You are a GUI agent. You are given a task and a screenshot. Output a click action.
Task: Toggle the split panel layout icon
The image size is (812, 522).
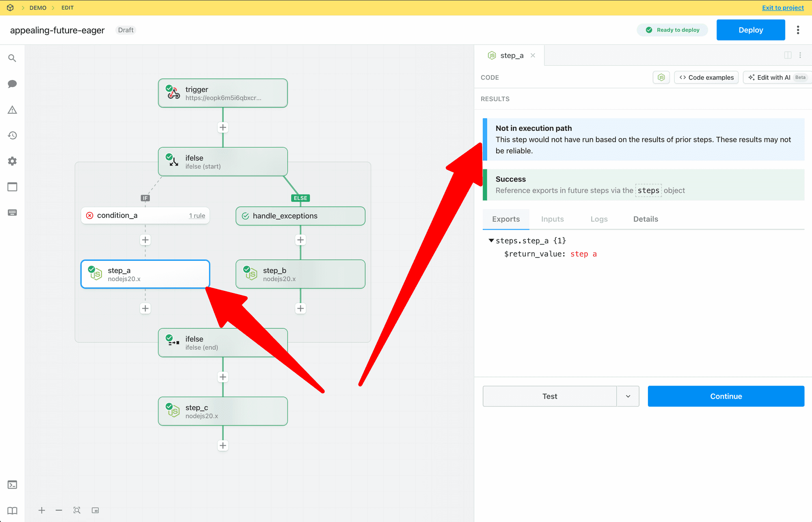788,55
